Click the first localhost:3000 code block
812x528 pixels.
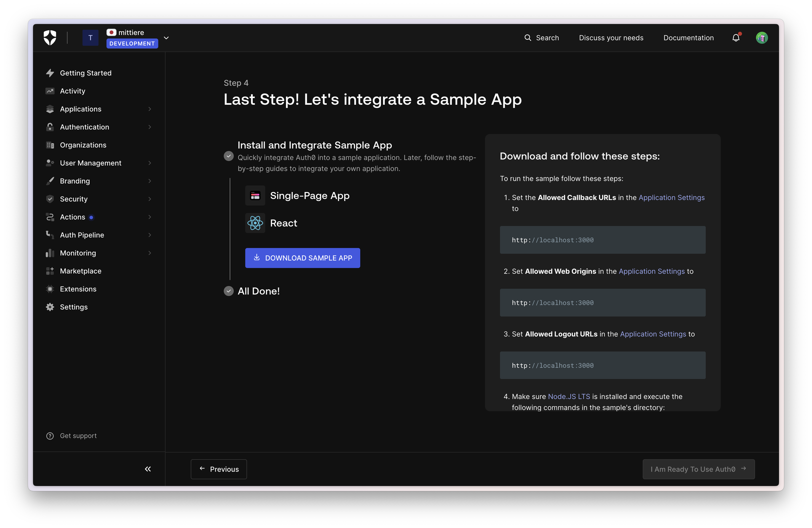602,240
